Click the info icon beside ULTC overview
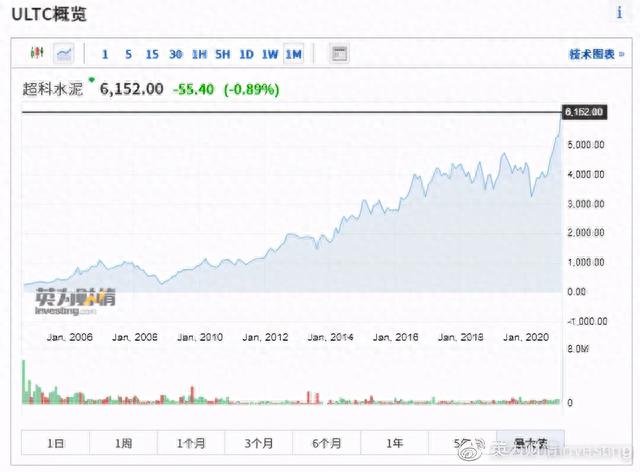 617,13
